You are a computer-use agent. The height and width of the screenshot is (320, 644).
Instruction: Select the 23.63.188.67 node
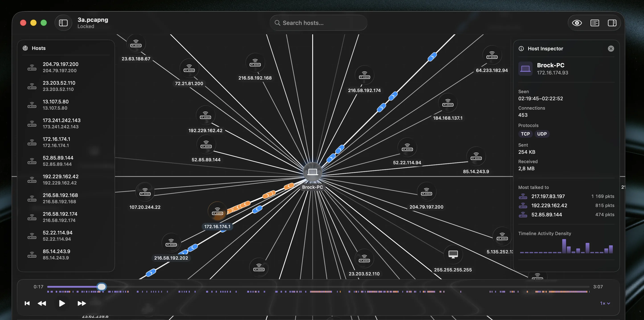pyautogui.click(x=136, y=44)
